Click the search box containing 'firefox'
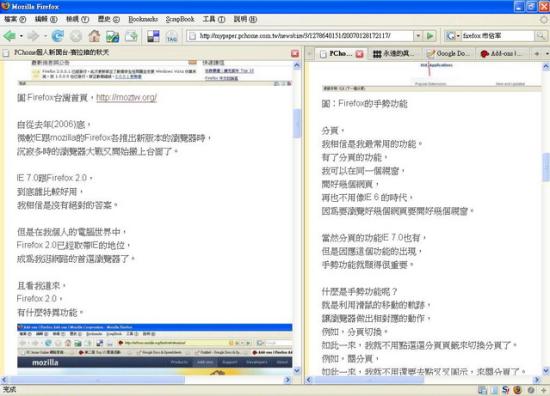Image resolution: width=550 pixels, height=396 pixels. pos(497,35)
